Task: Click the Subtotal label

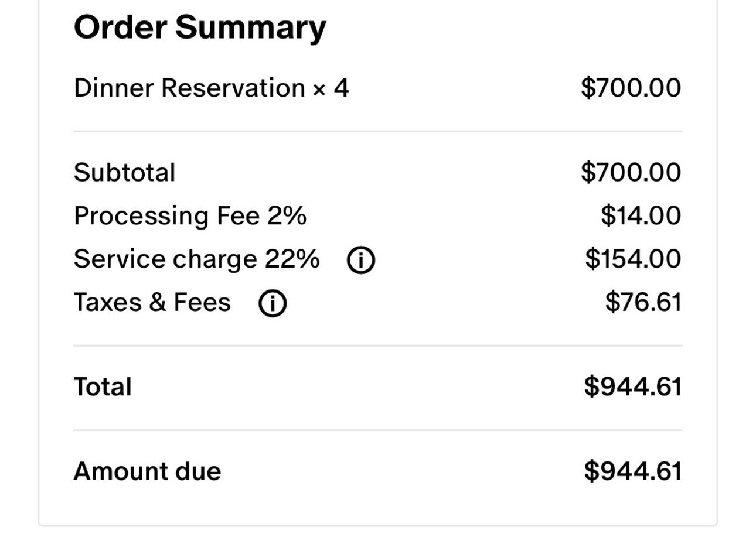Action: [124, 172]
